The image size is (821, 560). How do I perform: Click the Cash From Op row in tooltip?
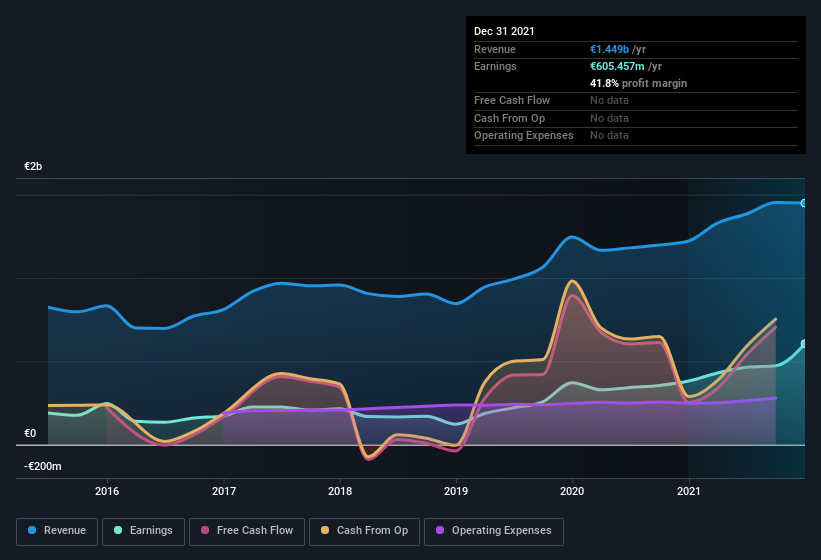tap(636, 118)
